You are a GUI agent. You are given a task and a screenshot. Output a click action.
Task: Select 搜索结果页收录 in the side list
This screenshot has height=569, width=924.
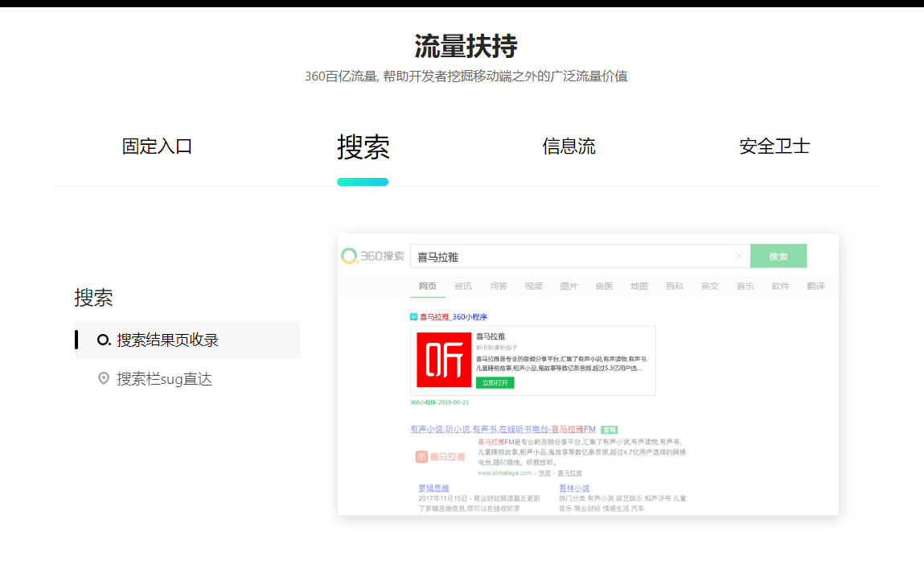(x=187, y=340)
